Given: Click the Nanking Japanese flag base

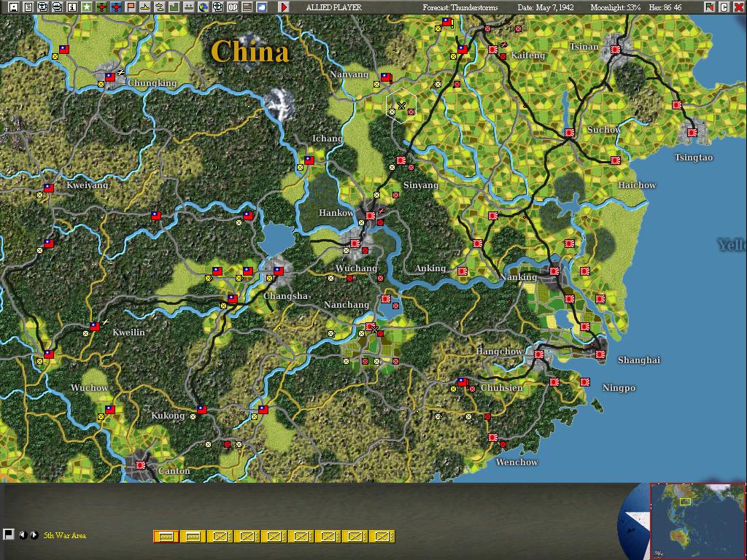Looking at the screenshot, I should (554, 271).
